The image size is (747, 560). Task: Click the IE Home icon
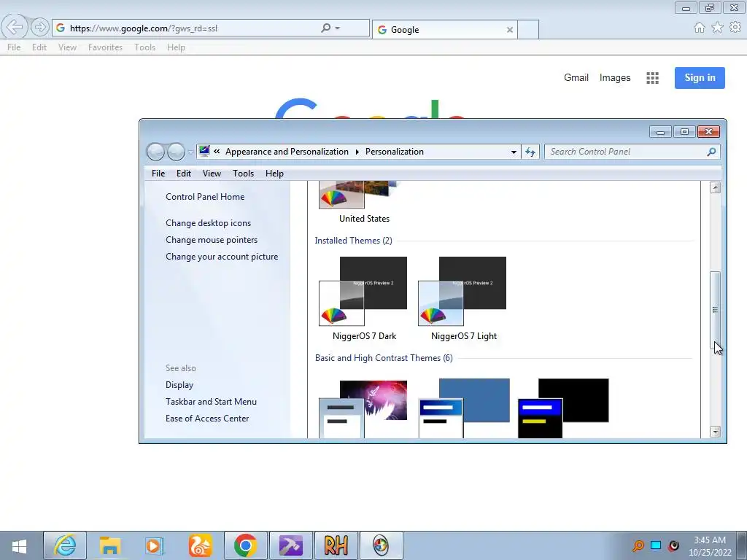[700, 28]
